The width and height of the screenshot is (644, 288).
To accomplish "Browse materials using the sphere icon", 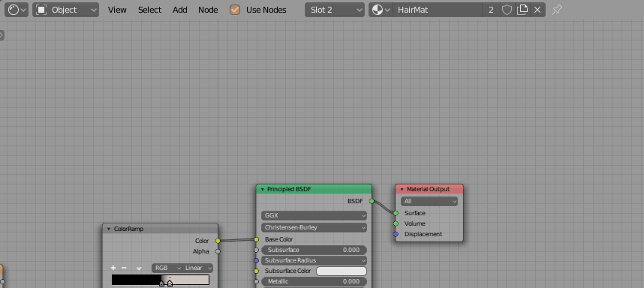I will 381,10.
